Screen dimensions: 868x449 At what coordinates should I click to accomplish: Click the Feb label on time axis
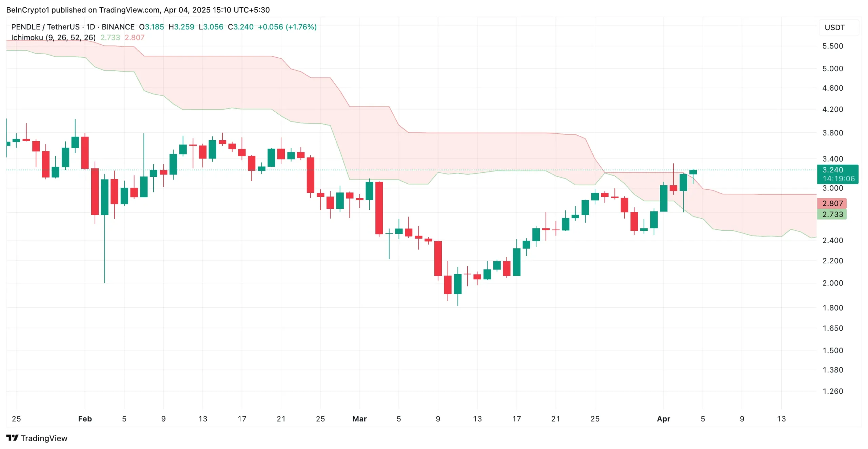pyautogui.click(x=85, y=418)
